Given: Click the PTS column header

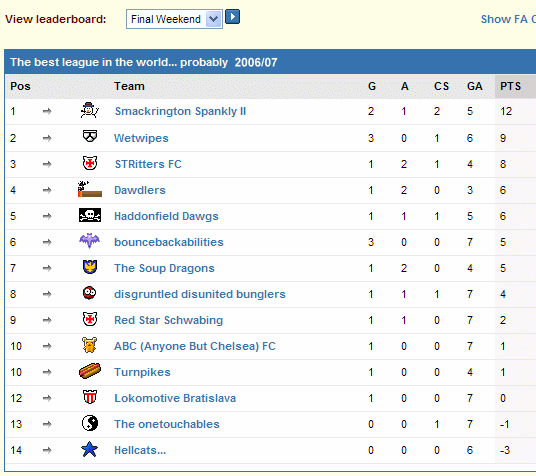Looking at the screenshot, I should [511, 86].
